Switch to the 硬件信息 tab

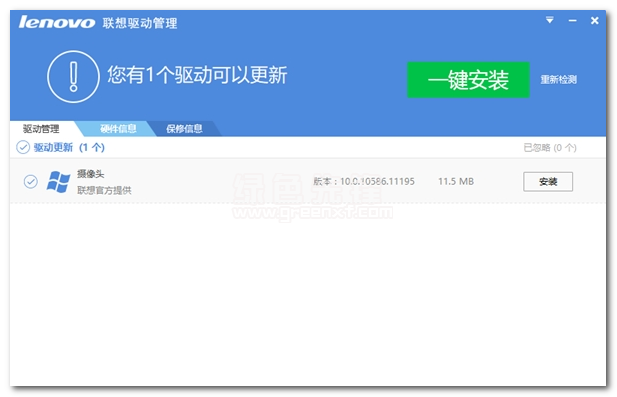pyautogui.click(x=118, y=128)
